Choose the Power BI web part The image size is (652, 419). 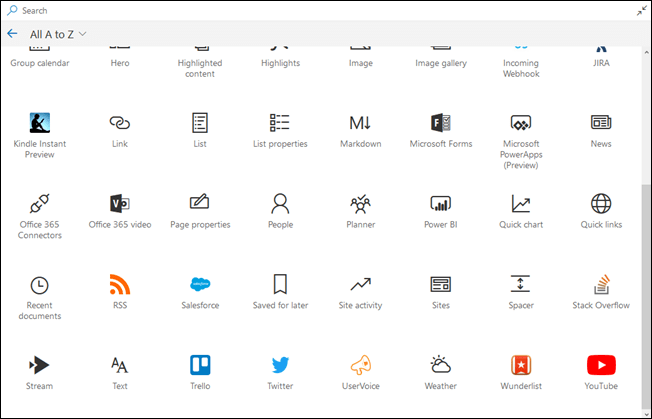[441, 204]
